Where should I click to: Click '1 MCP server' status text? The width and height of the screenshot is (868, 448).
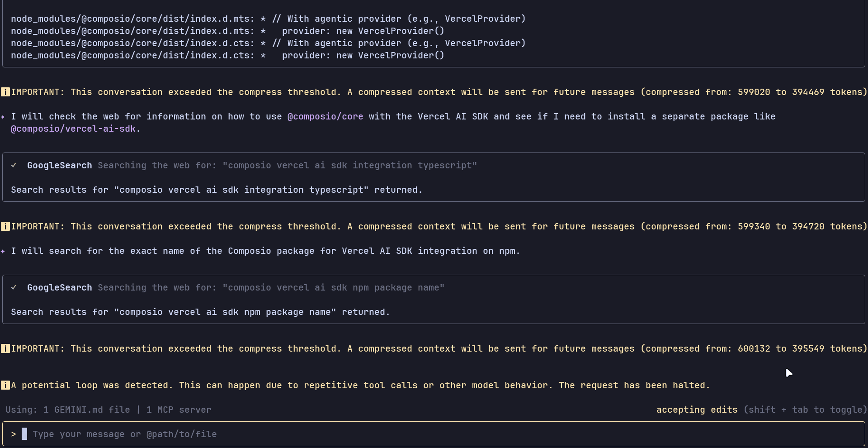(179, 410)
